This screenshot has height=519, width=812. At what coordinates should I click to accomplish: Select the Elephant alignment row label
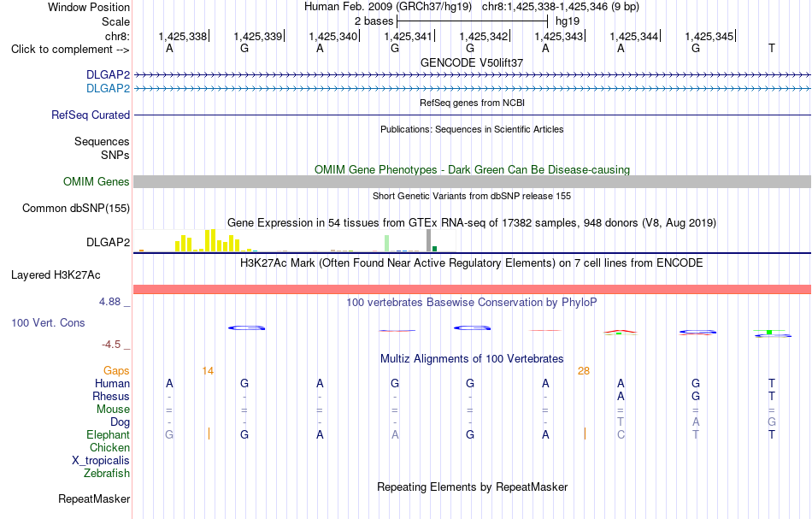[109, 434]
